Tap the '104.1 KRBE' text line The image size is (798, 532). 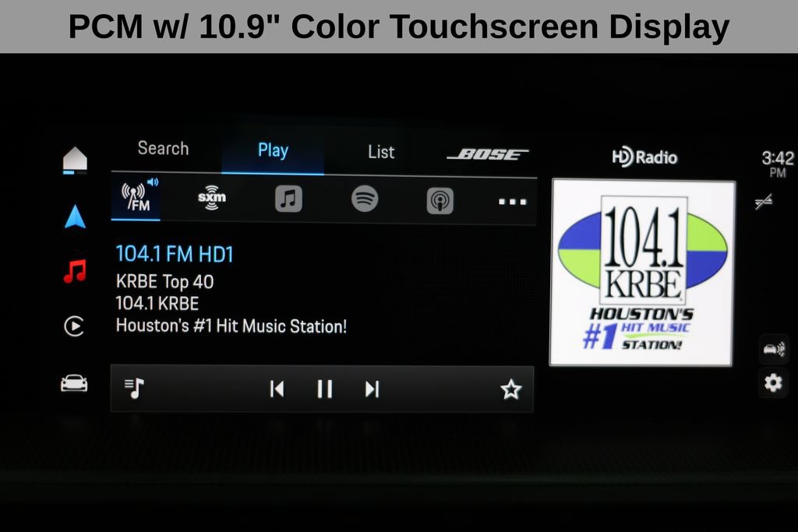(x=157, y=304)
